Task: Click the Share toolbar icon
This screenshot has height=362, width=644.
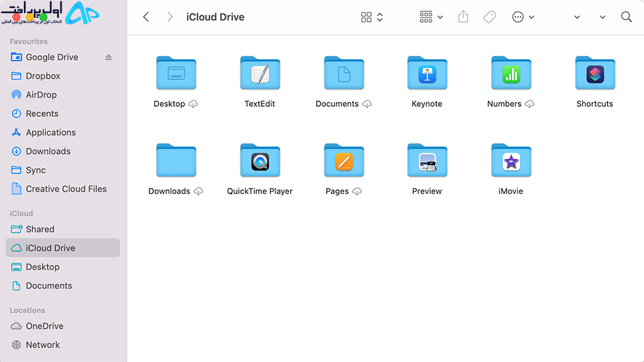Action: (x=463, y=17)
